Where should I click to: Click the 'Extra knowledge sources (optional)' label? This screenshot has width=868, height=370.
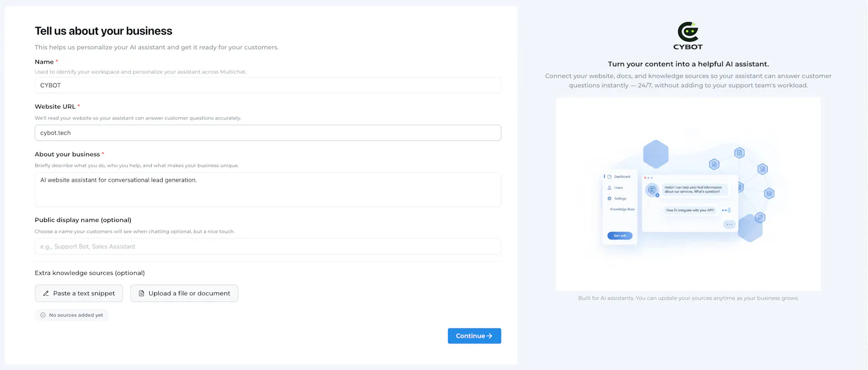point(90,273)
